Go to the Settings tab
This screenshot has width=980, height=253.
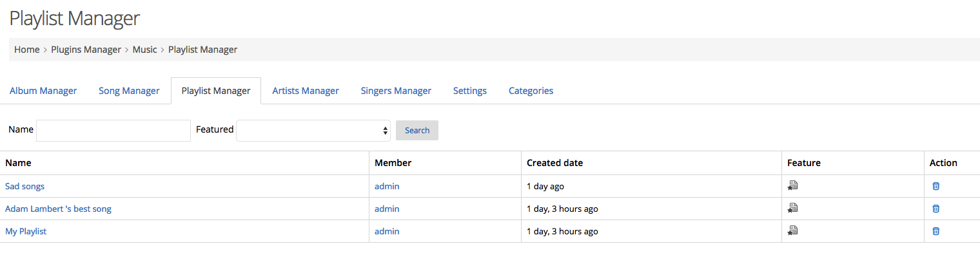(470, 91)
